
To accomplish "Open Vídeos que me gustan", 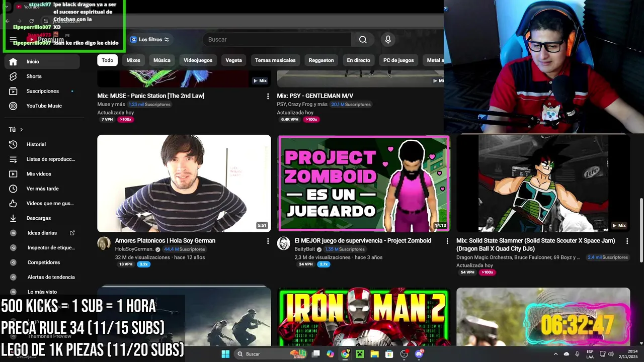I will (x=42, y=204).
